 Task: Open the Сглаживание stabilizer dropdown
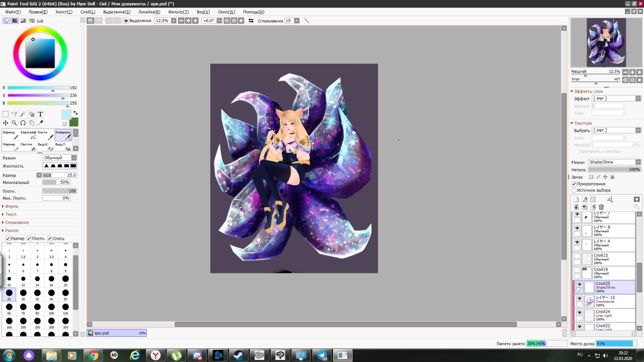(297, 21)
